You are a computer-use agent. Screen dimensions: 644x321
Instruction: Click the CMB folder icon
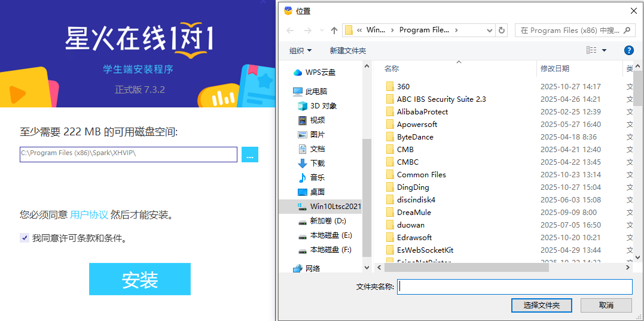pos(390,149)
